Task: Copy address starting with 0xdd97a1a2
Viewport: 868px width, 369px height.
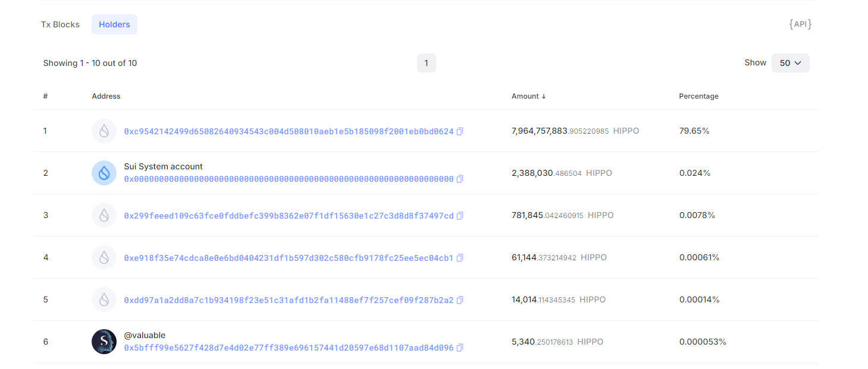Action: tap(460, 300)
